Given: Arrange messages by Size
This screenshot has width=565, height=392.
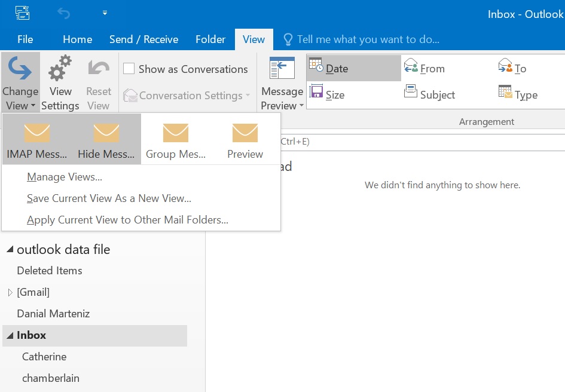Looking at the screenshot, I should [x=327, y=94].
